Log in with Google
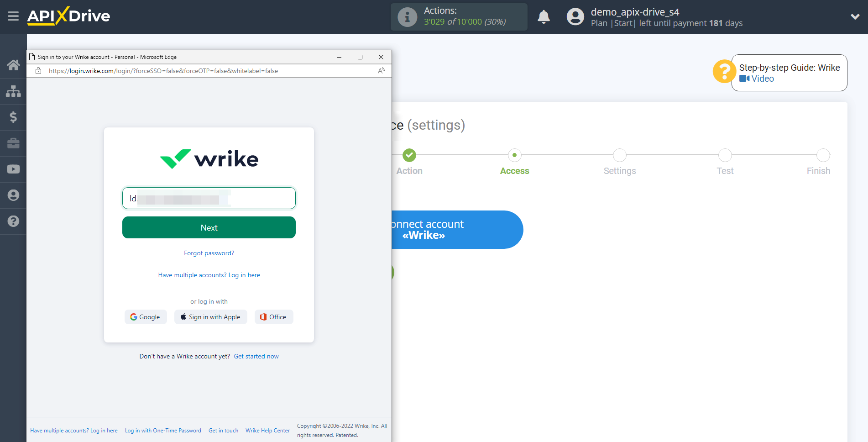This screenshot has width=868, height=442. 146,317
